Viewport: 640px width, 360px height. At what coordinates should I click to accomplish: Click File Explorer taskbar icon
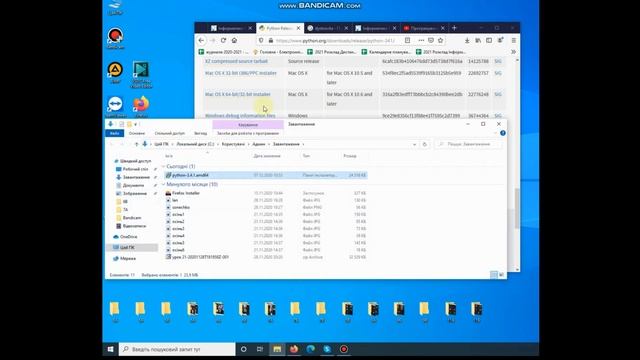tap(277, 349)
